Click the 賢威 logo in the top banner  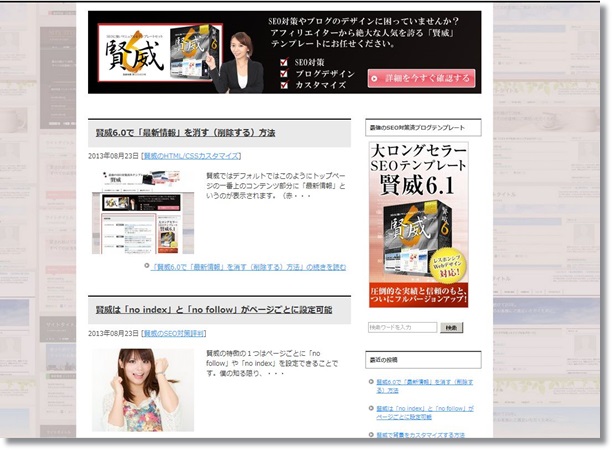coord(134,53)
